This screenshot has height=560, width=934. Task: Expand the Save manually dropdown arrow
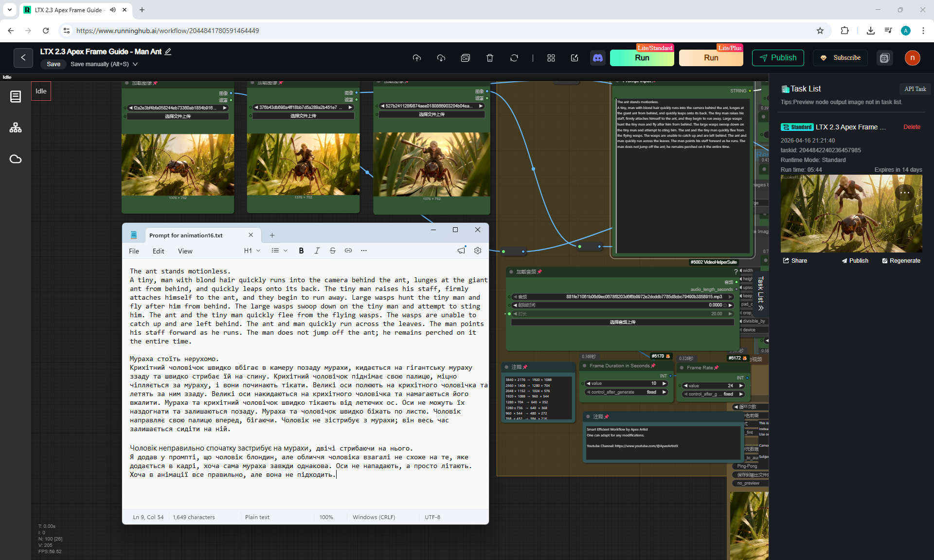pos(135,64)
